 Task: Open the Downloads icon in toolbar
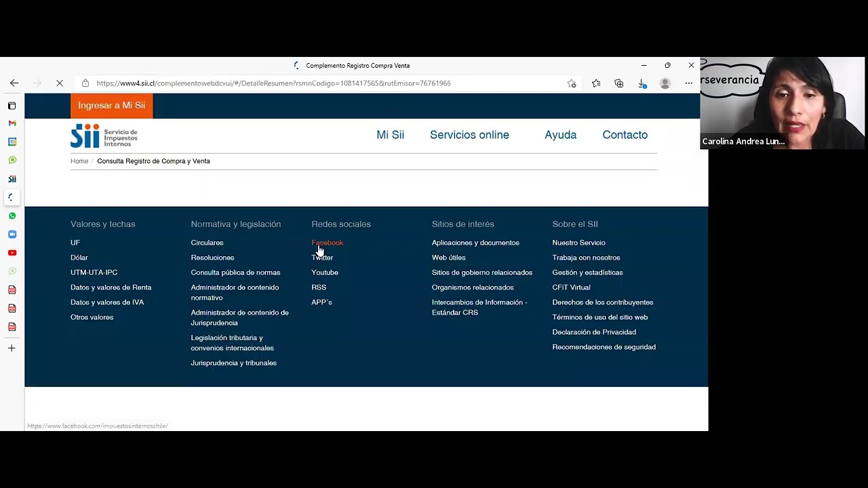(x=642, y=83)
